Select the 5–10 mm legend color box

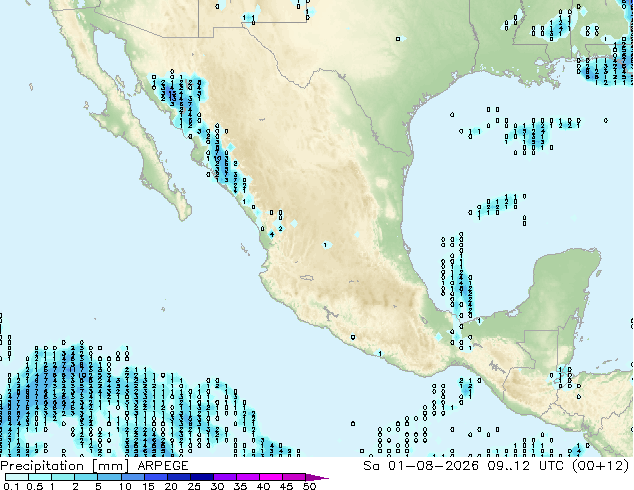(x=109, y=477)
